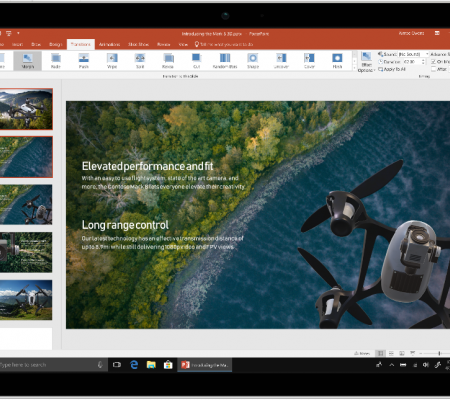The height and width of the screenshot is (400, 450).
Task: Open People icon in system tray
Action: pyautogui.click(x=379, y=365)
